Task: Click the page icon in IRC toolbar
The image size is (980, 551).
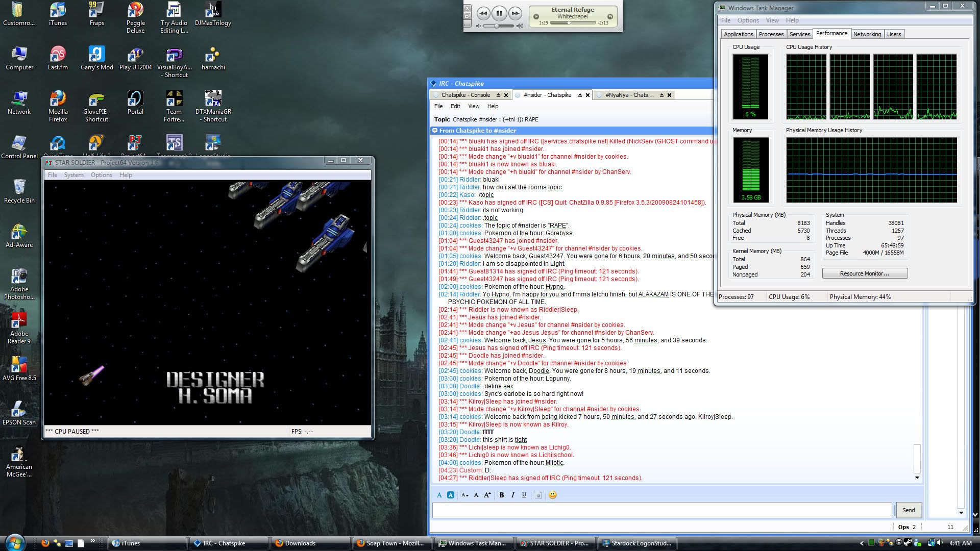Action: pyautogui.click(x=538, y=495)
